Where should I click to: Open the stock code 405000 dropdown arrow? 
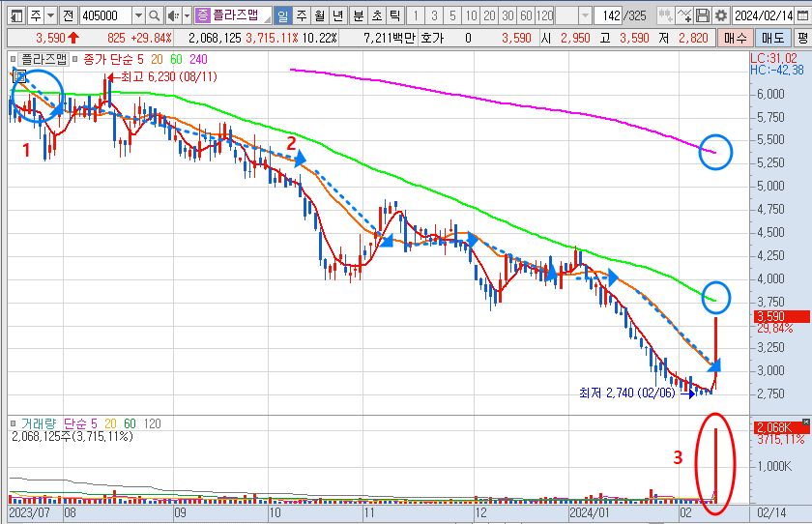[138, 16]
